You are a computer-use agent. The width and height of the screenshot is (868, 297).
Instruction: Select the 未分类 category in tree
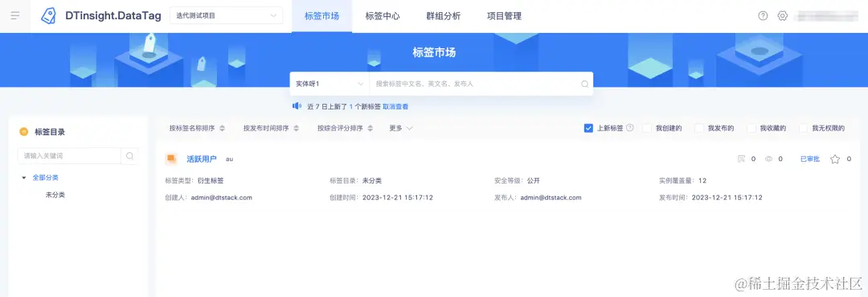point(55,195)
